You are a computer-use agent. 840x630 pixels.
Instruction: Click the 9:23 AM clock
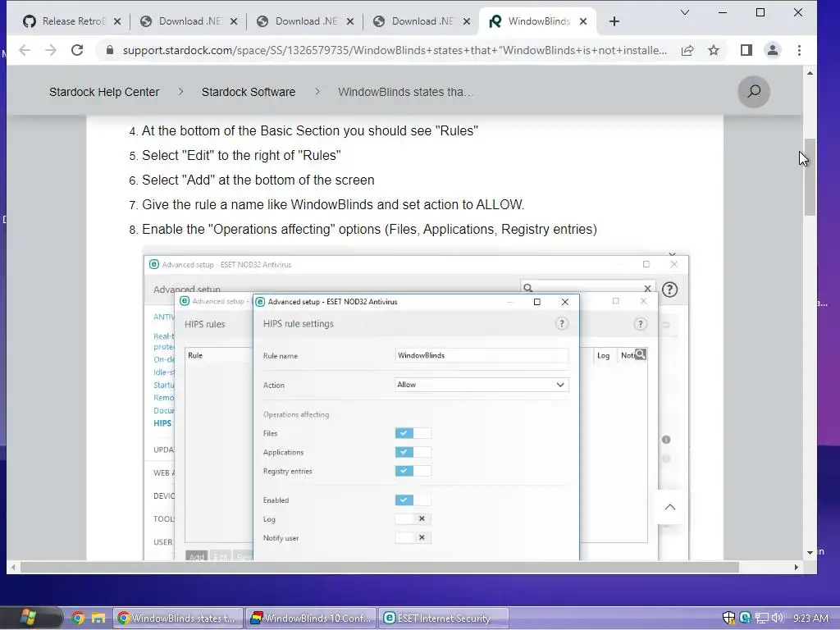tap(810, 619)
